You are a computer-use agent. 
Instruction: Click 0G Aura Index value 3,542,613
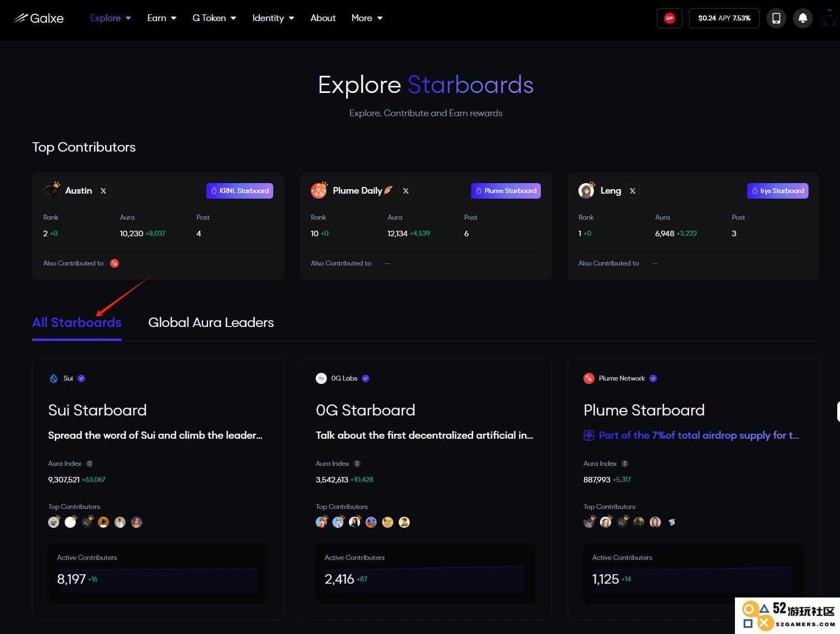[x=332, y=480]
